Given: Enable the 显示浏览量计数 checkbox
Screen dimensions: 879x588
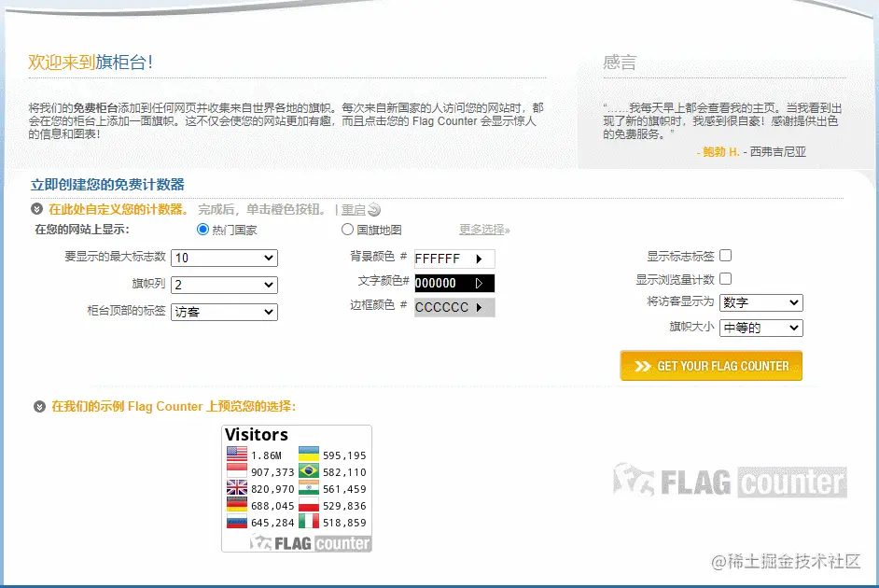Looking at the screenshot, I should click(725, 278).
